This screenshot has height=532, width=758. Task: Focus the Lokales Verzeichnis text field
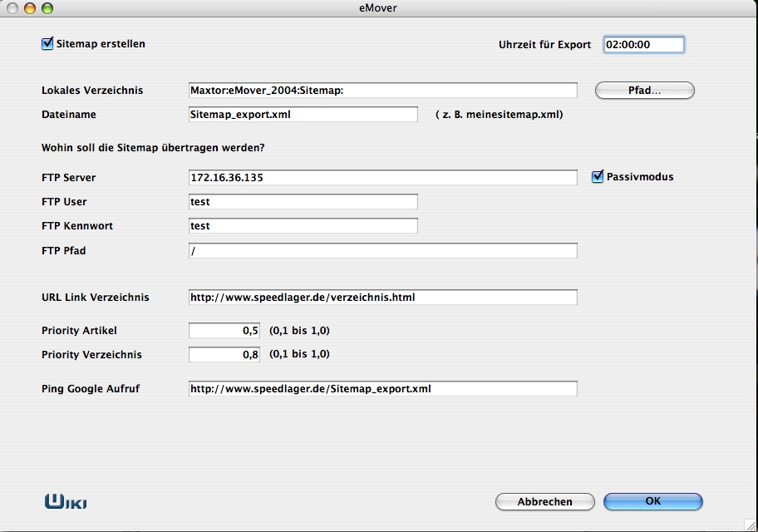(x=382, y=91)
